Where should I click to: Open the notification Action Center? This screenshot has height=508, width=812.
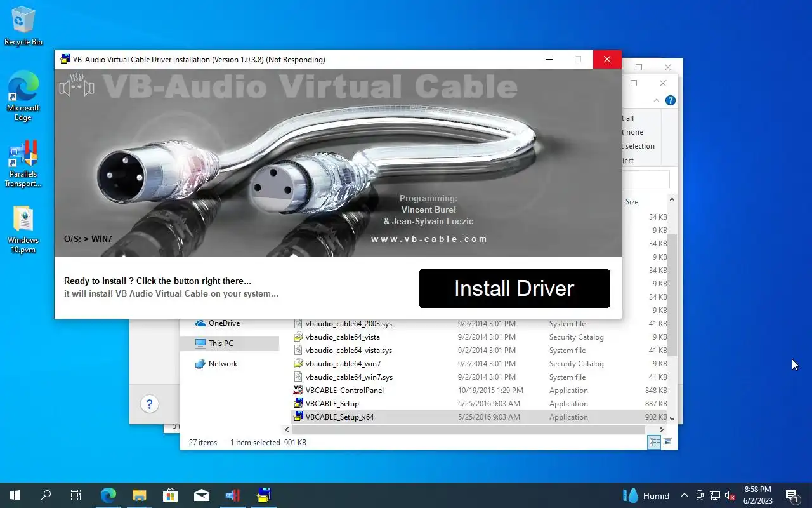[792, 496]
